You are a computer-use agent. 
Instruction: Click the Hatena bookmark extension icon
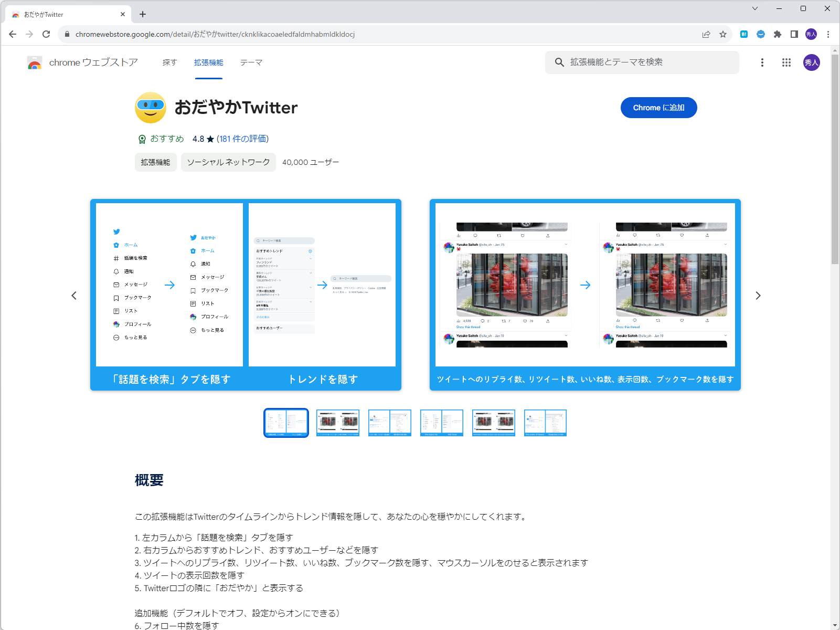(743, 34)
